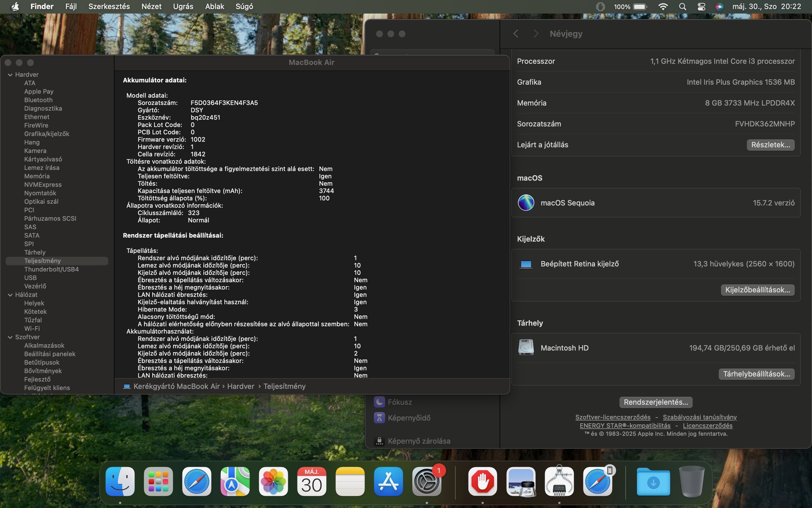Click the battery serial number F5D0364F3KEN4F3A5
The height and width of the screenshot is (508, 812).
click(x=224, y=103)
